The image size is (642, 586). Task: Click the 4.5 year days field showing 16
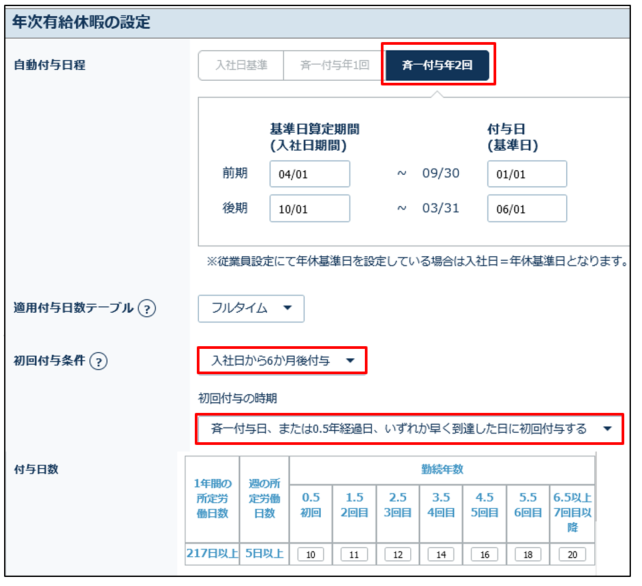click(x=484, y=554)
